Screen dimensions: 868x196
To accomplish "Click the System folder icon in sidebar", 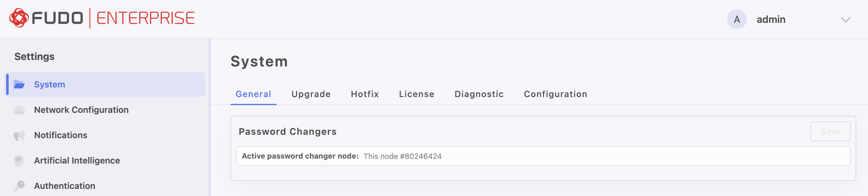I will 19,84.
